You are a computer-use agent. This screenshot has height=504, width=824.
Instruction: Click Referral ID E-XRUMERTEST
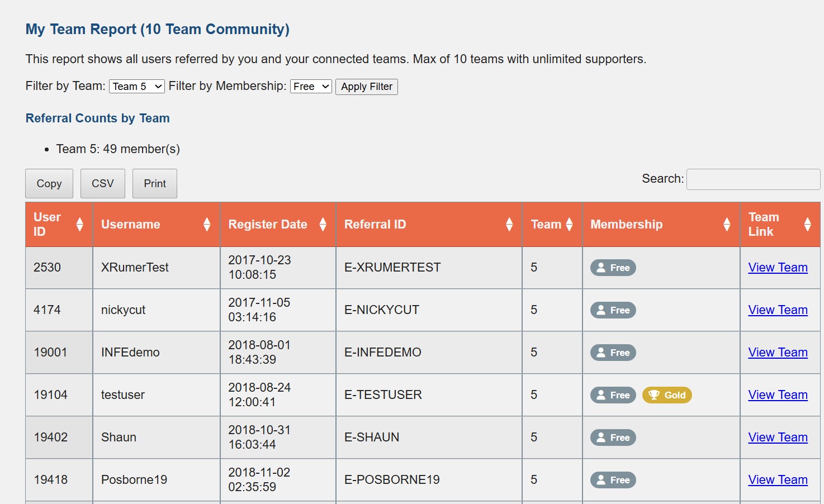tap(392, 268)
